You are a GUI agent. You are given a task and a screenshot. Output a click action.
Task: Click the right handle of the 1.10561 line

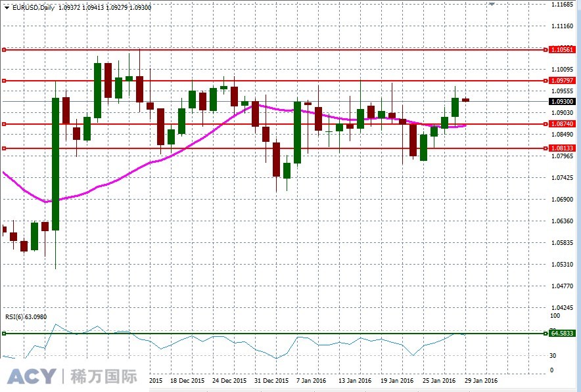(546, 50)
